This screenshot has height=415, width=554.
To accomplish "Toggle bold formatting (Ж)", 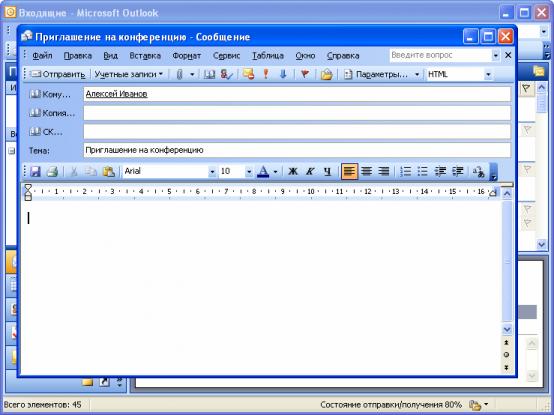I will pos(293,172).
